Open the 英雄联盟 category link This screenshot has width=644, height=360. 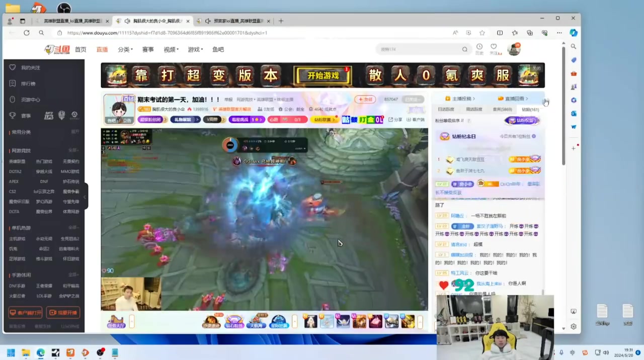click(x=17, y=161)
